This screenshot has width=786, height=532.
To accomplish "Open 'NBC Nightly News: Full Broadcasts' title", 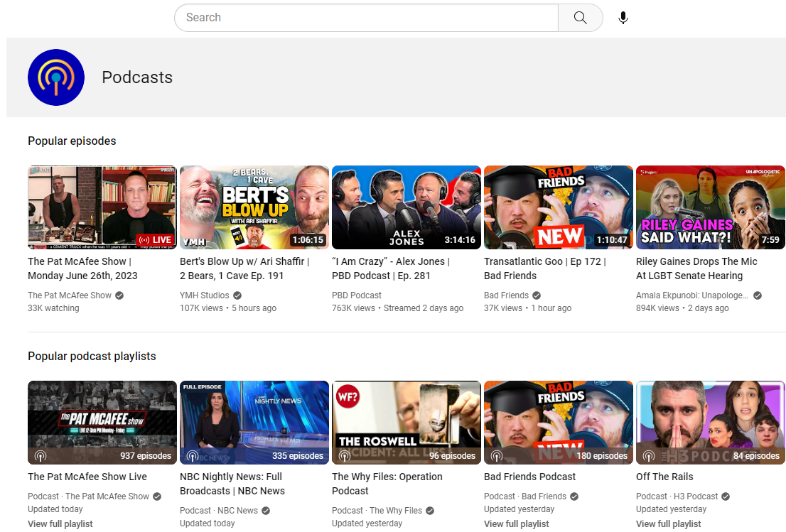I will (x=232, y=484).
